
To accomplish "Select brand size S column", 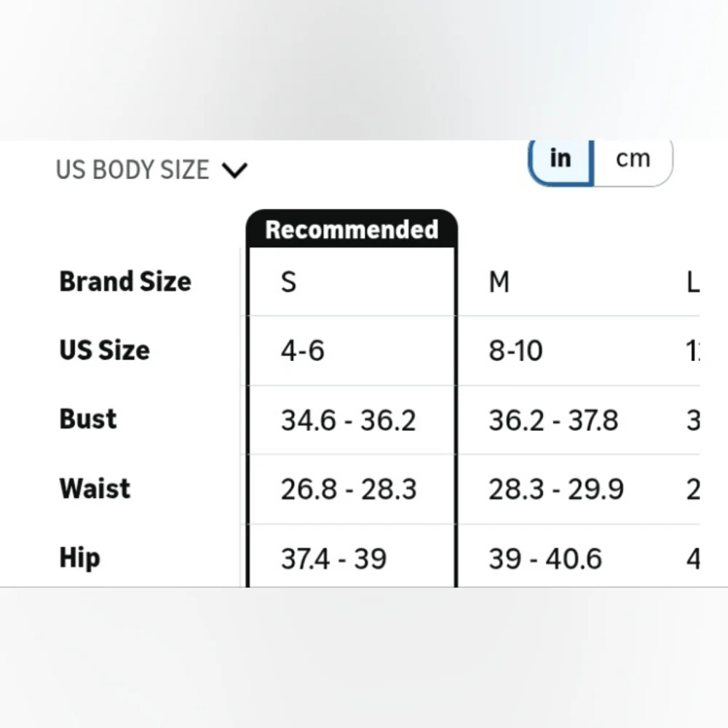I will (x=289, y=282).
